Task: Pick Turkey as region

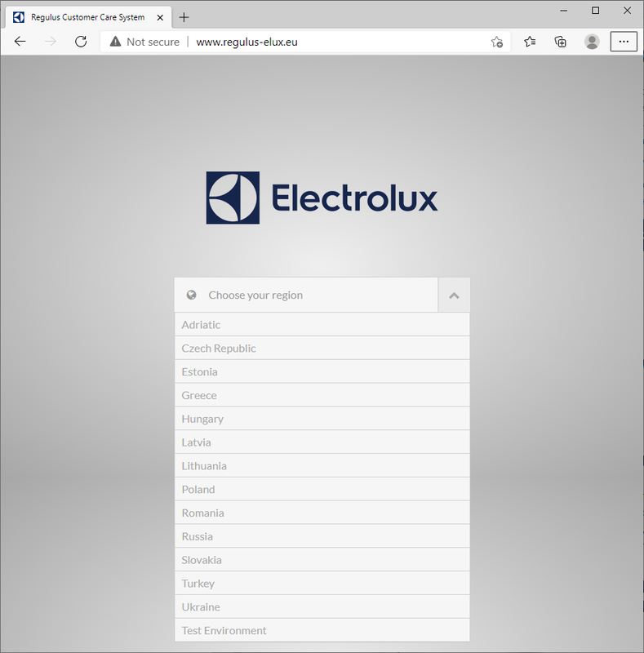Action: 322,584
